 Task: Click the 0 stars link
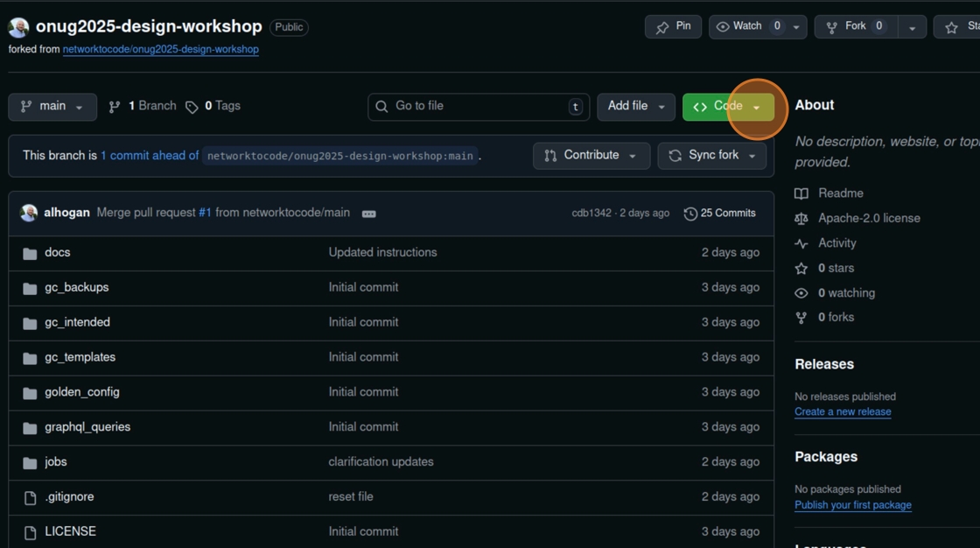pyautogui.click(x=836, y=269)
